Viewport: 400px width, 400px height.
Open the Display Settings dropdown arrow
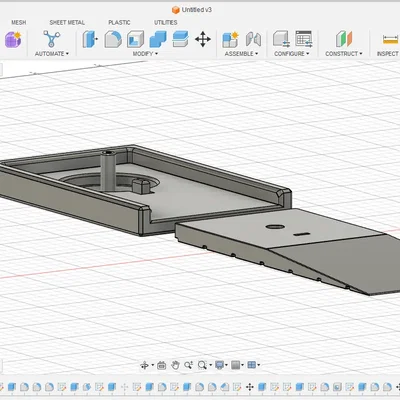pos(226,365)
